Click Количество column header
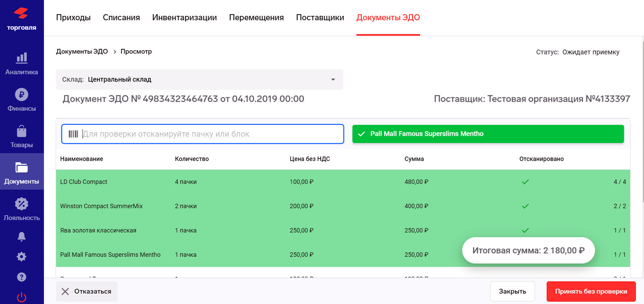644x304 pixels. (192, 159)
